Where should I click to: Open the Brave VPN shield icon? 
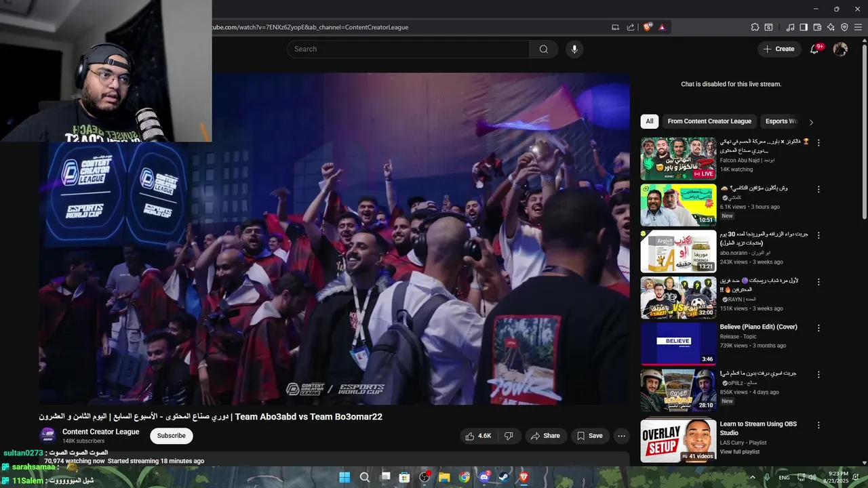tap(844, 27)
